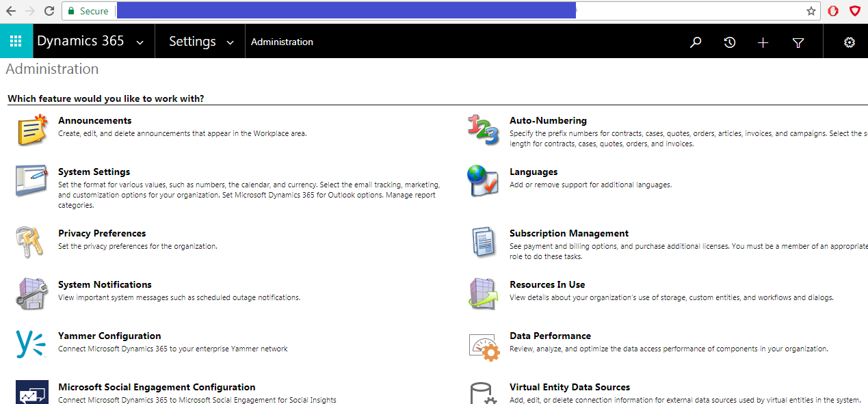Click the browser forward arrow

click(30, 11)
